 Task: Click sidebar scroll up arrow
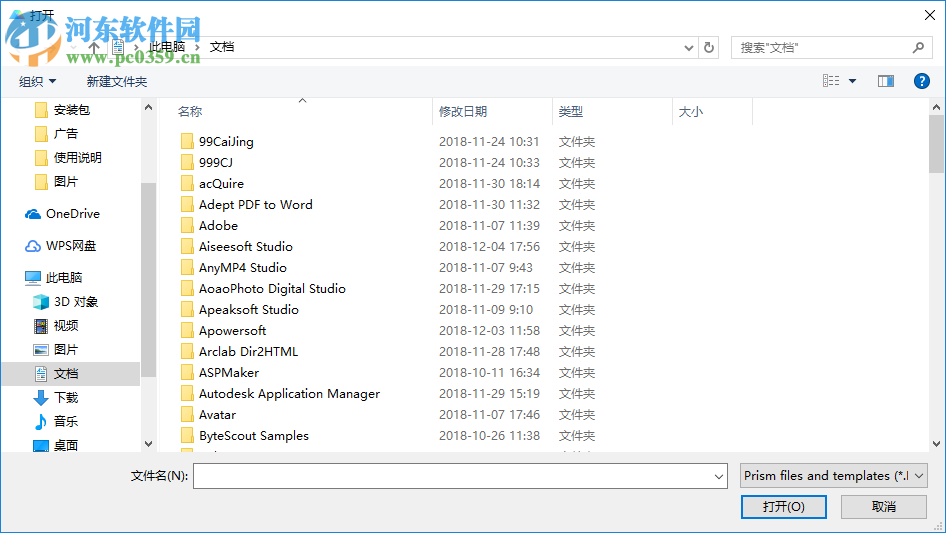click(x=148, y=107)
